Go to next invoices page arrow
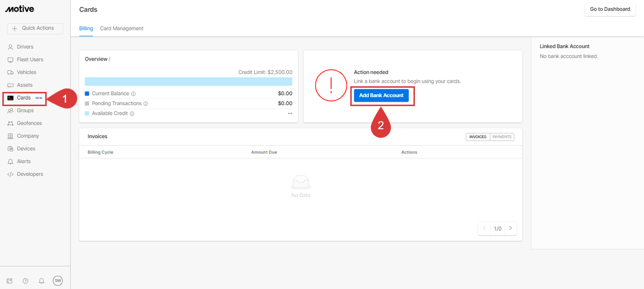The width and height of the screenshot is (644, 289). pyautogui.click(x=510, y=228)
